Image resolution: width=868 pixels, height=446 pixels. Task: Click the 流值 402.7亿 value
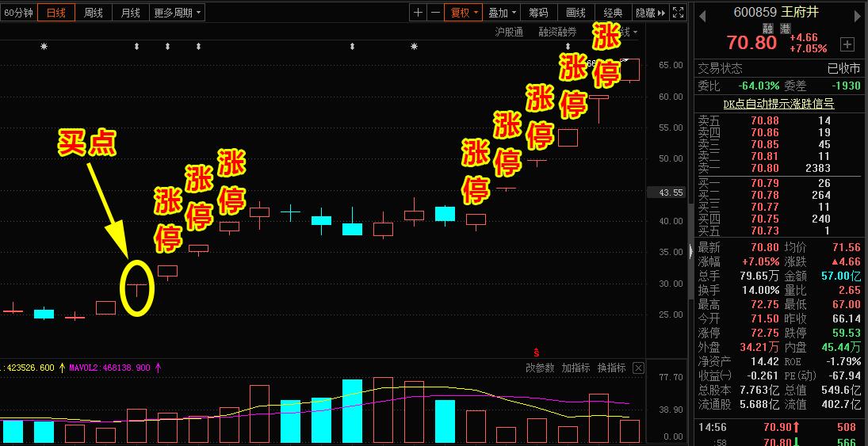[841, 405]
